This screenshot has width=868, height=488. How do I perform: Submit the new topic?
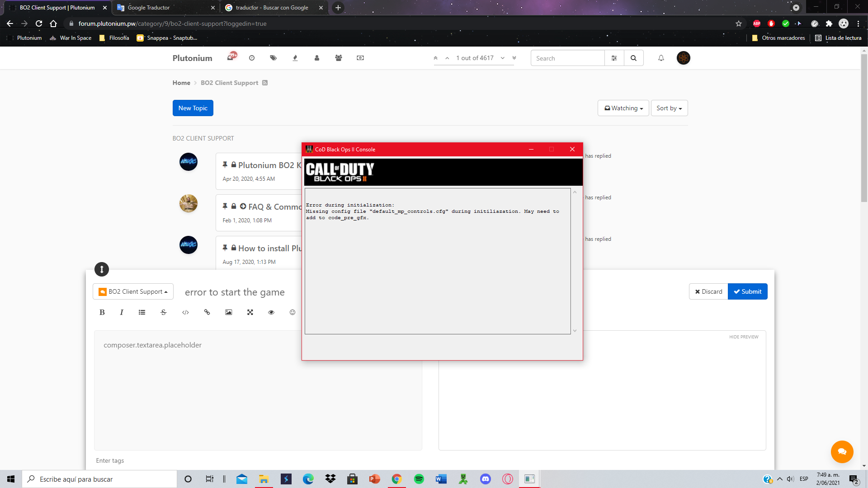(748, 291)
